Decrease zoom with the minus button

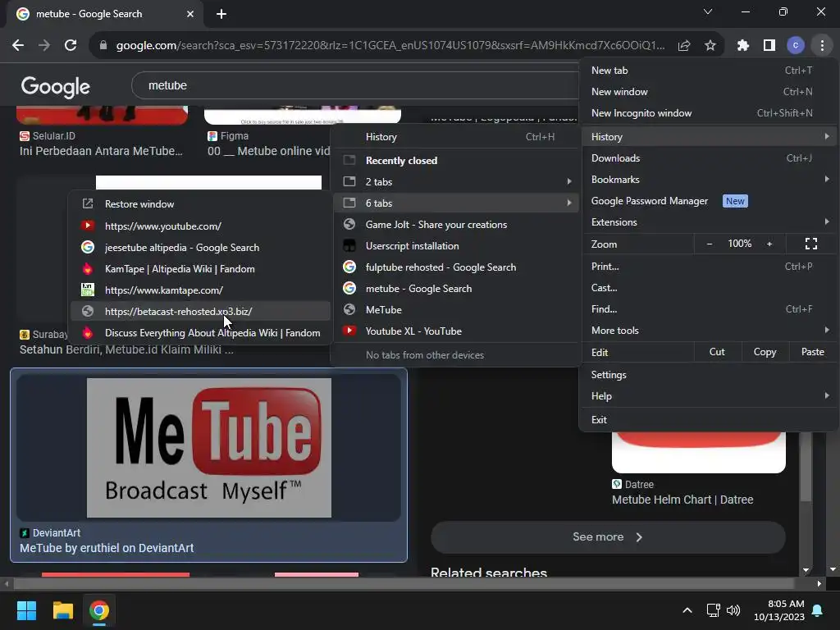[x=710, y=244]
